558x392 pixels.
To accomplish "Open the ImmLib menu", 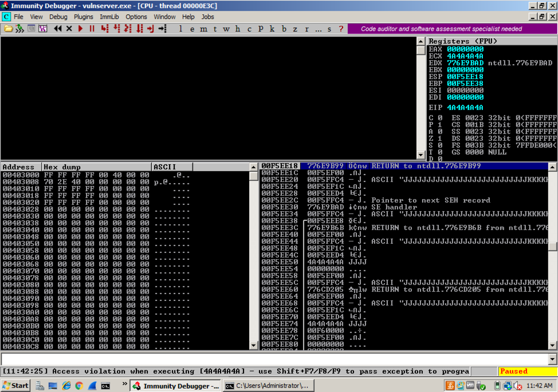I will tap(109, 17).
